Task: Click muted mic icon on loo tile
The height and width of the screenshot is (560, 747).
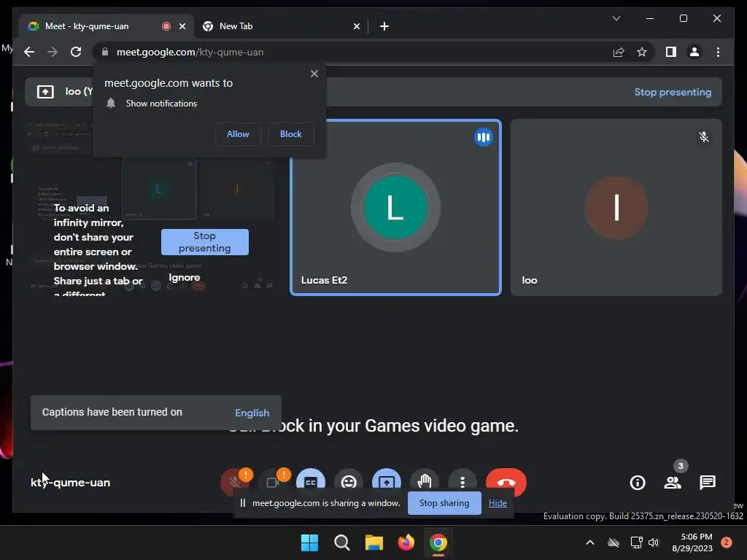Action: pos(704,138)
